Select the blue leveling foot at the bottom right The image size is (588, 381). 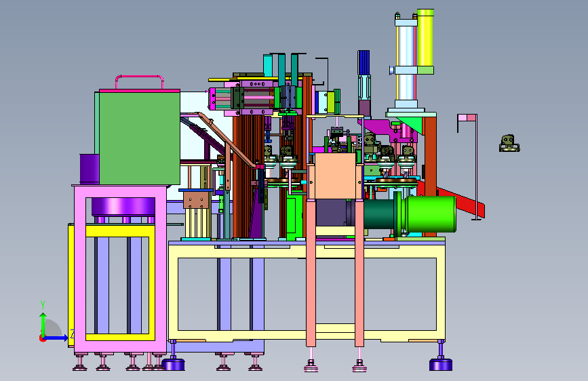click(x=441, y=364)
